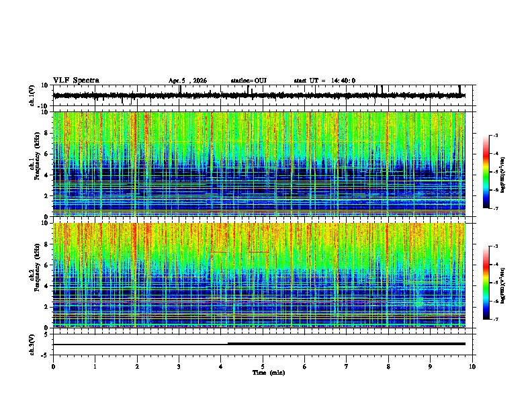
Task: Click the 'VLF Spectra' title text
Action: pyautogui.click(x=76, y=81)
